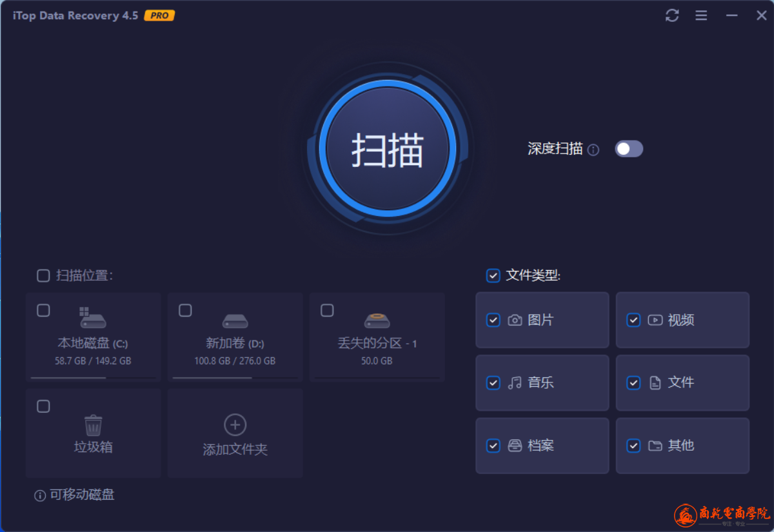Screen dimensions: 774x532
Task: Tick the 丢失的分区 - 1 checkbox
Action: tap(327, 311)
